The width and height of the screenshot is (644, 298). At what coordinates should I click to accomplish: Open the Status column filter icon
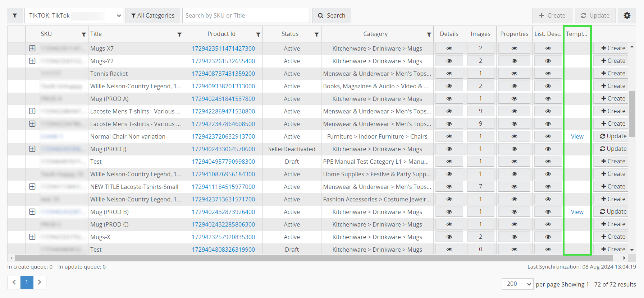316,34
